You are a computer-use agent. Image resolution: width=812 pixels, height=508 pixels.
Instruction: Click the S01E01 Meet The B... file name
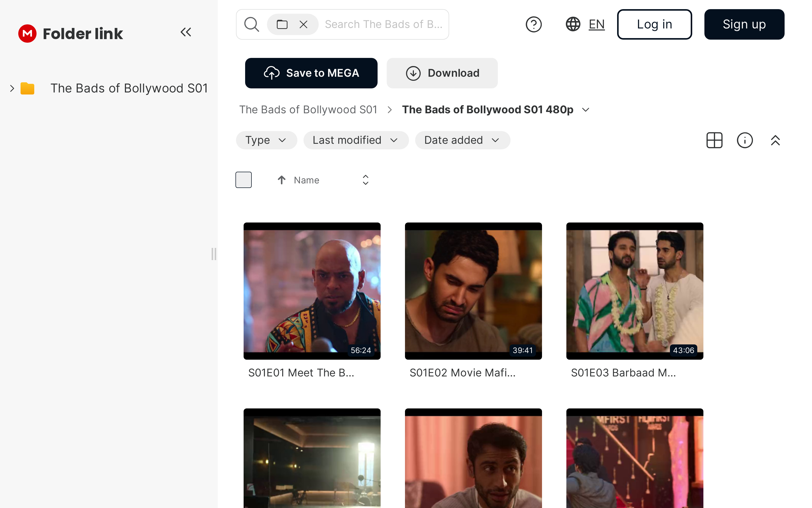click(301, 373)
